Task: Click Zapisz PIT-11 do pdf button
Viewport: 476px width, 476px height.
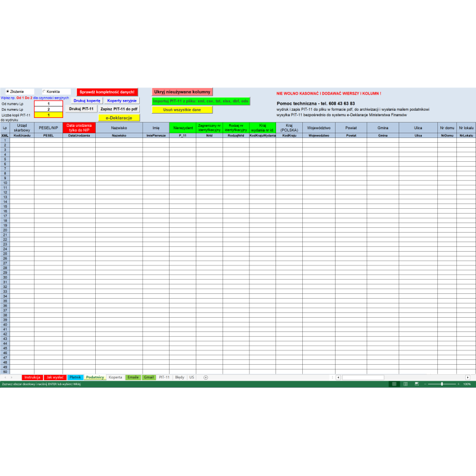Action: pyautogui.click(x=119, y=109)
